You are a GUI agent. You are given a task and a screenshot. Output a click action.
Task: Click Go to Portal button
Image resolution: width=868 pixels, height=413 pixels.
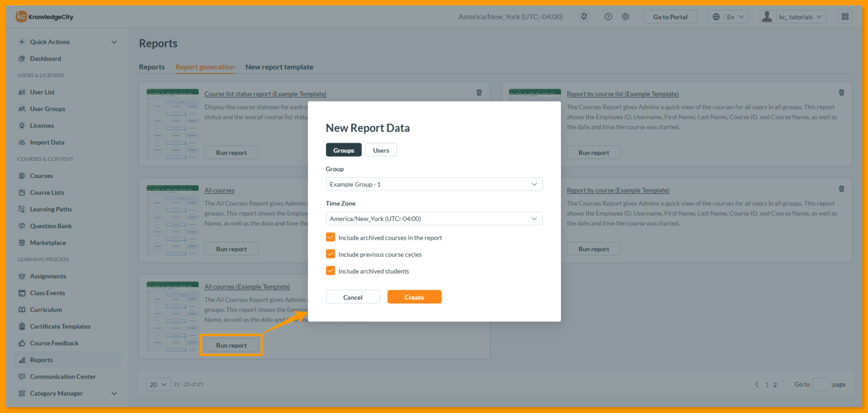tap(670, 17)
